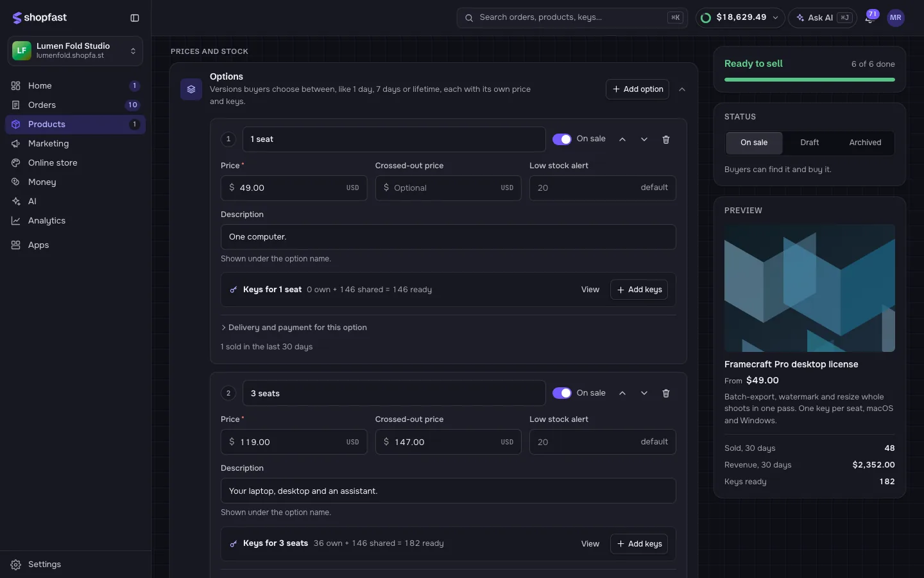Set status to Archived
924x578 pixels.
point(865,143)
